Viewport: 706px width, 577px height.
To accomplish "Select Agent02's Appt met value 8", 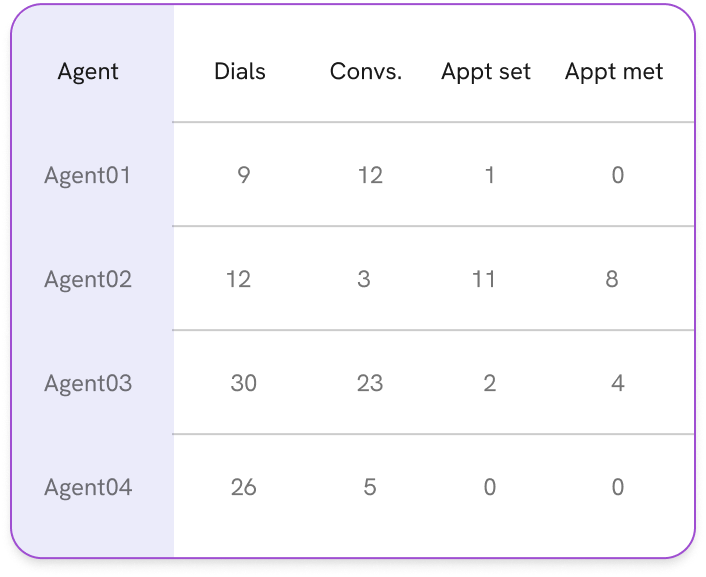I will tap(612, 280).
